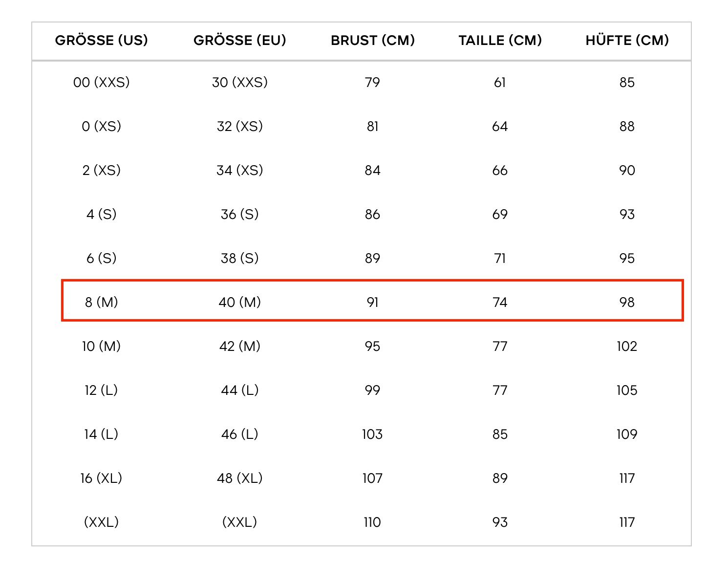Click waist value 93 in the last row
The height and width of the screenshot is (563, 728).
500,522
